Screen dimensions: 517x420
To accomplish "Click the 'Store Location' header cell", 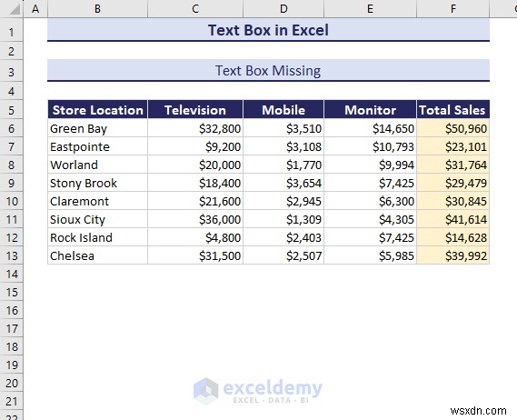I will pos(97,109).
